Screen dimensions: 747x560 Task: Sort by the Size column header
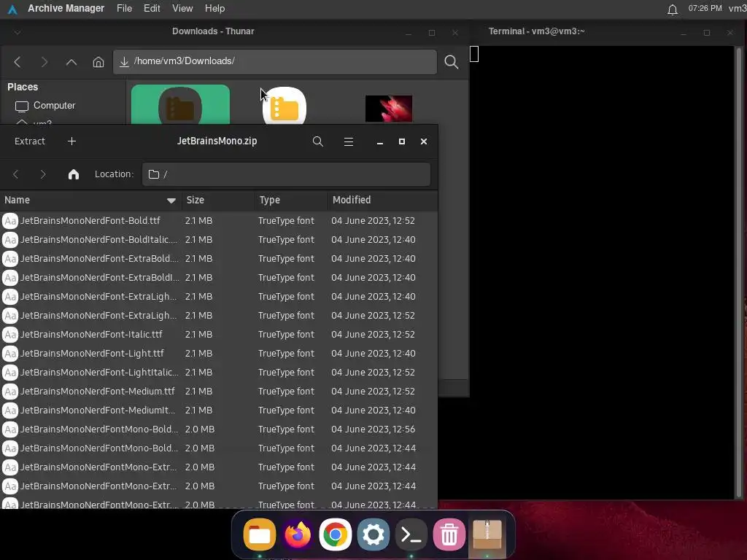click(x=218, y=200)
